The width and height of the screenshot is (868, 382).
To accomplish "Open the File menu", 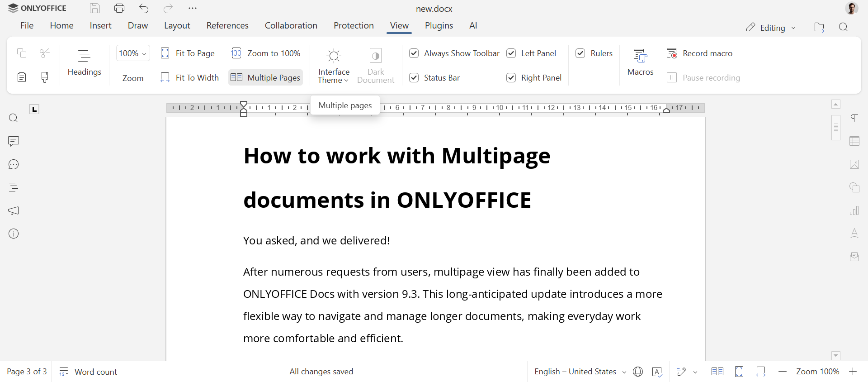I will pos(27,26).
